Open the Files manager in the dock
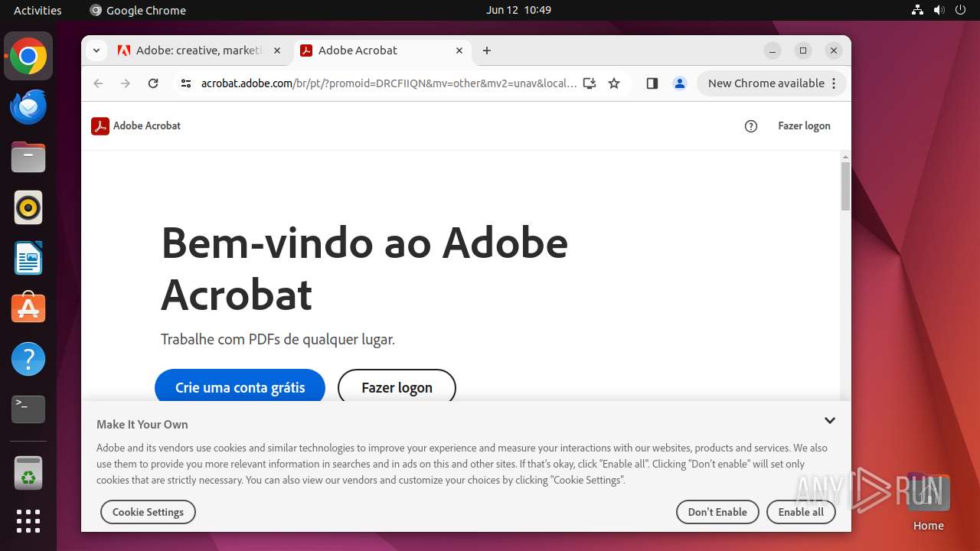Image resolution: width=980 pixels, height=551 pixels. click(28, 158)
